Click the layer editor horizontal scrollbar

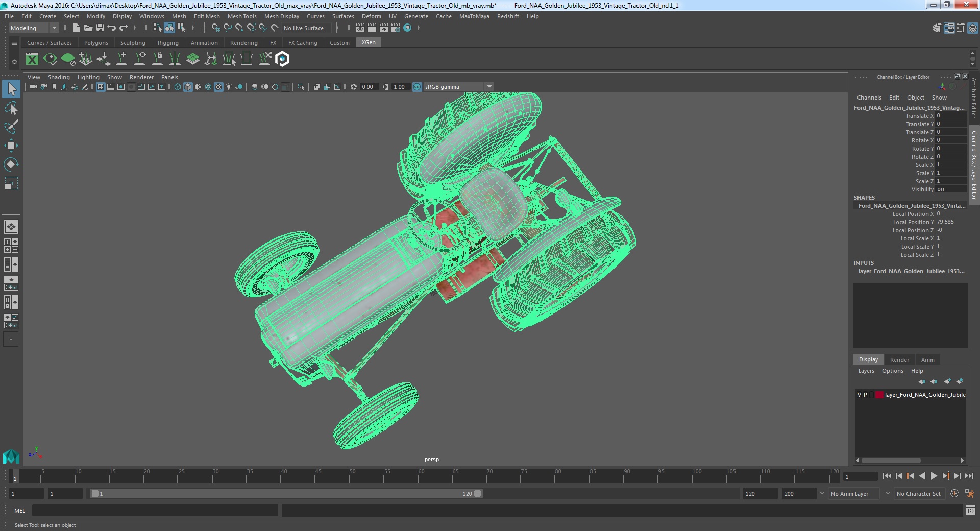point(891,460)
